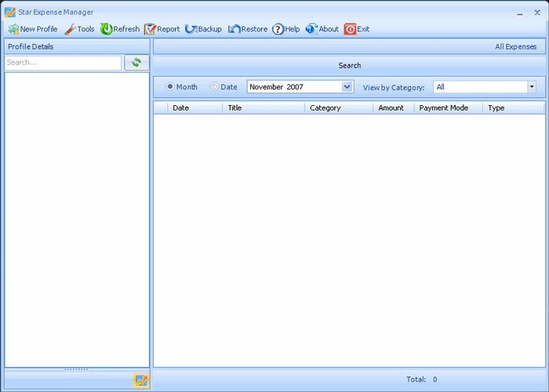This screenshot has width=549, height=392.
Task: Minimize the Star Expense Manager window
Action: point(520,13)
